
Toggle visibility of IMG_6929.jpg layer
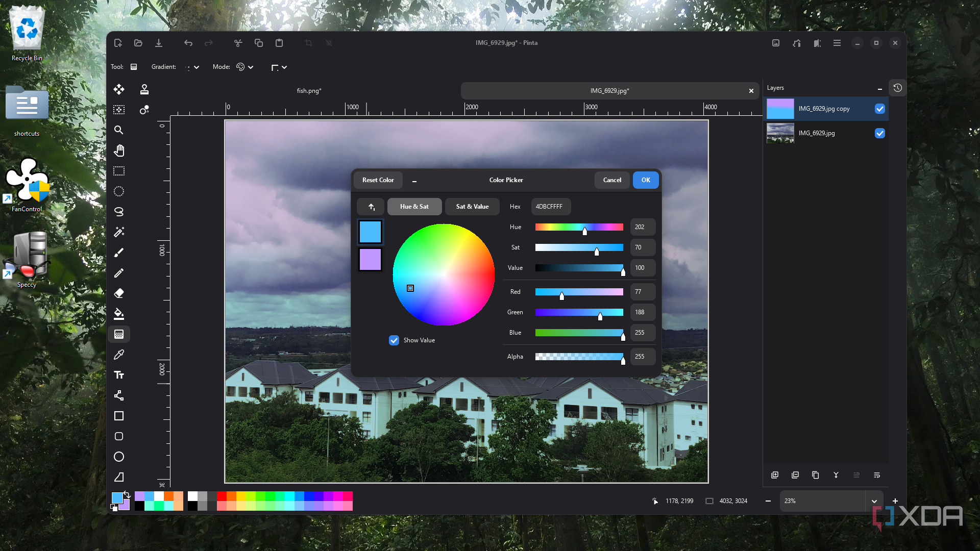879,133
